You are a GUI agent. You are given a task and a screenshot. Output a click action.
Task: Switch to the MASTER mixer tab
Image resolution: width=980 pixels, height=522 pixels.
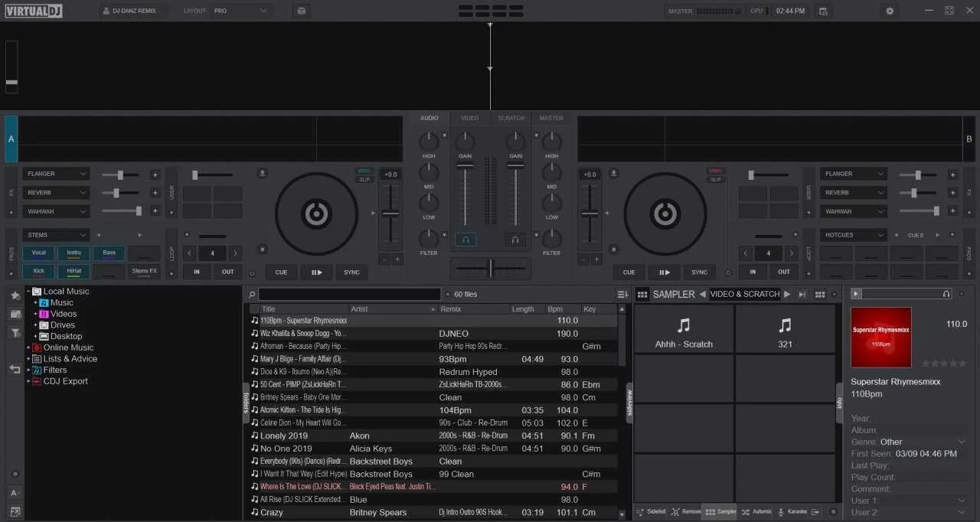(x=551, y=118)
